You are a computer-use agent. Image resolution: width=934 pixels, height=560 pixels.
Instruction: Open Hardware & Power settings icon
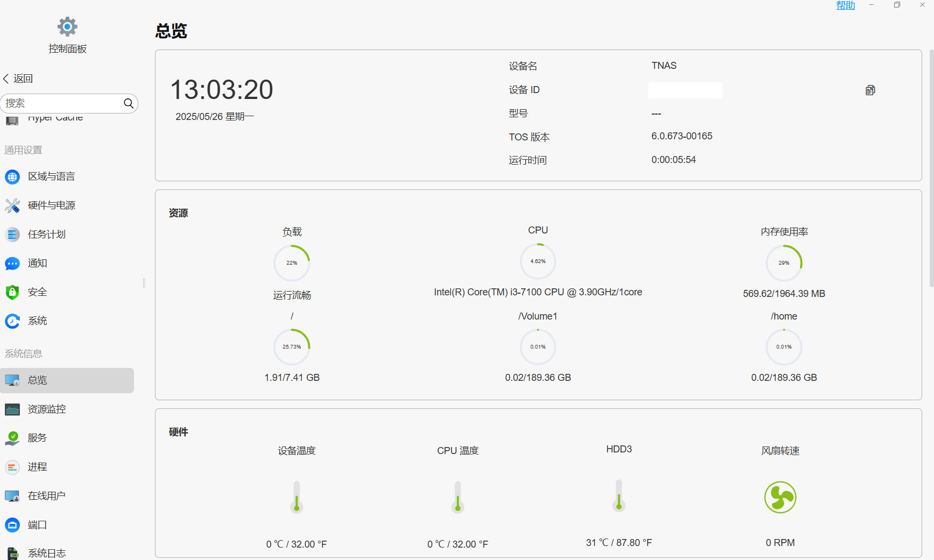point(12,205)
